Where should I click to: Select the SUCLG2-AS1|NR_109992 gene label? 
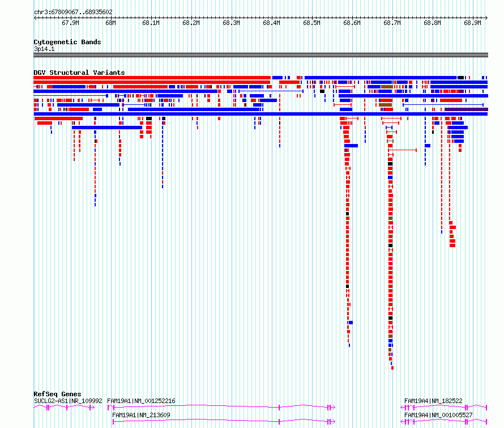click(68, 401)
